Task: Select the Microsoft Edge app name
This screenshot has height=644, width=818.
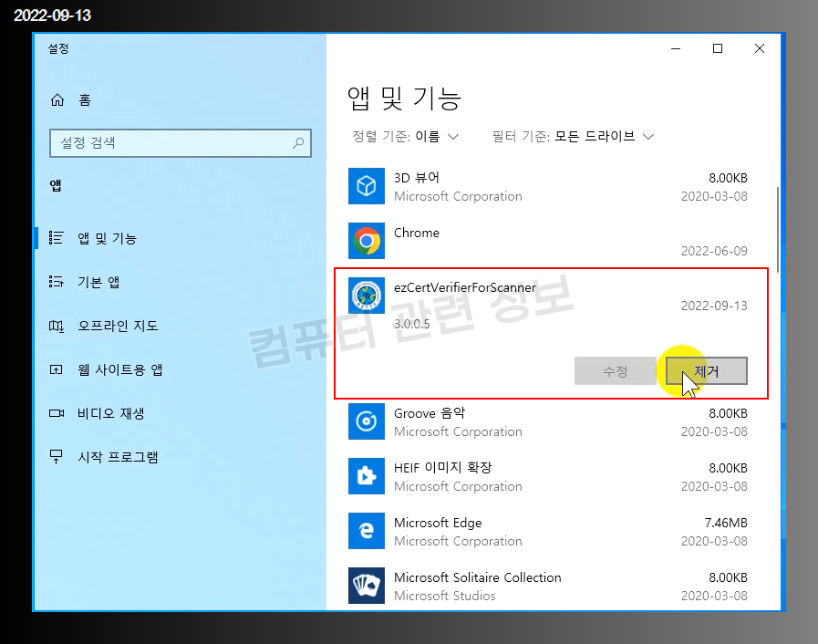Action: [438, 523]
